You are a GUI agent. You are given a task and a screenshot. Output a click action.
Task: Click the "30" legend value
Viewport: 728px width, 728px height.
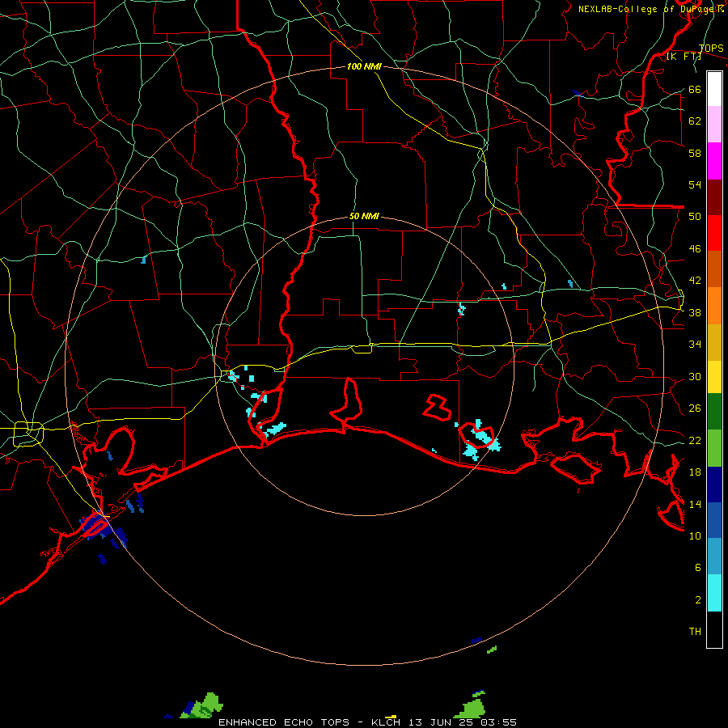click(695, 376)
